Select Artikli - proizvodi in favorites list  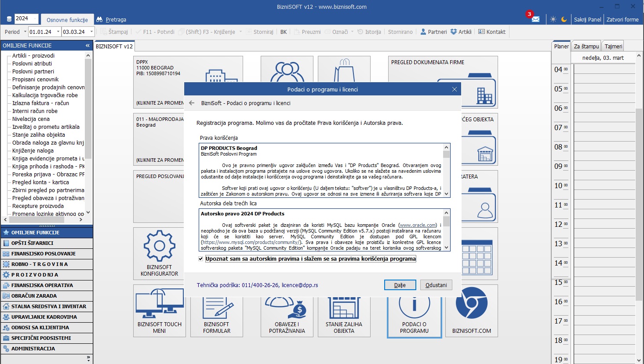pyautogui.click(x=33, y=56)
